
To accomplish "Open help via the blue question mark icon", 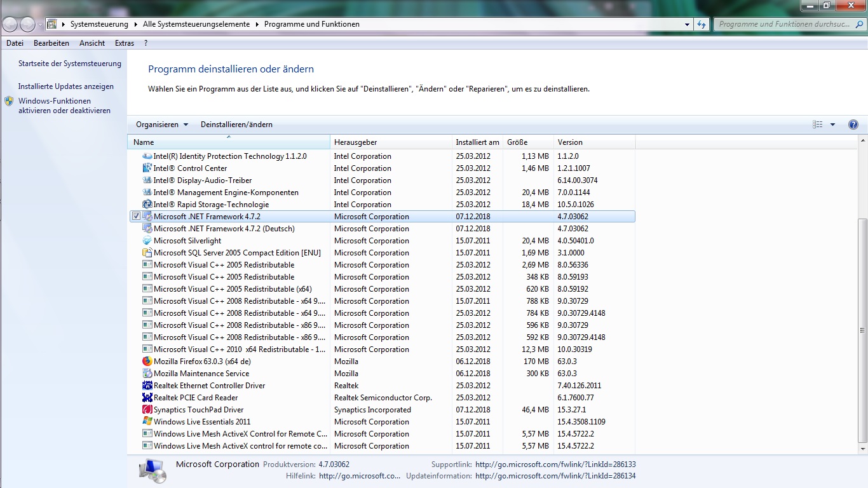I will tap(853, 125).
